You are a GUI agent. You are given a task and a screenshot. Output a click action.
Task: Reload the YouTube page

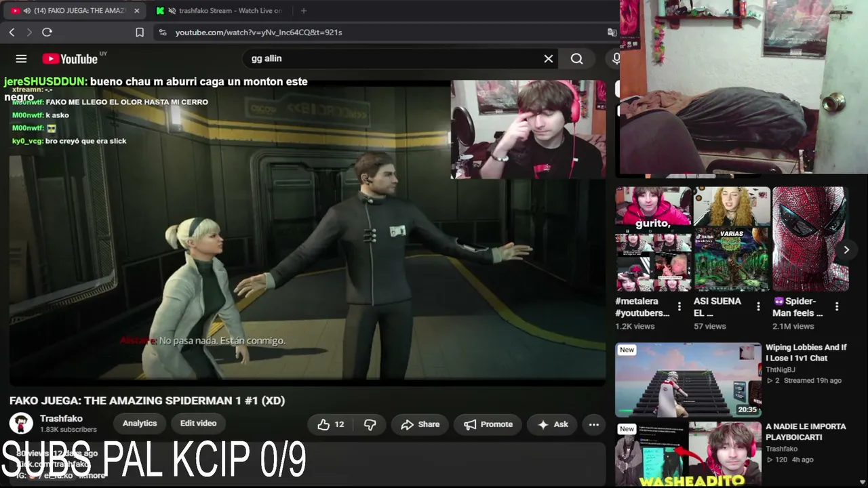point(47,32)
